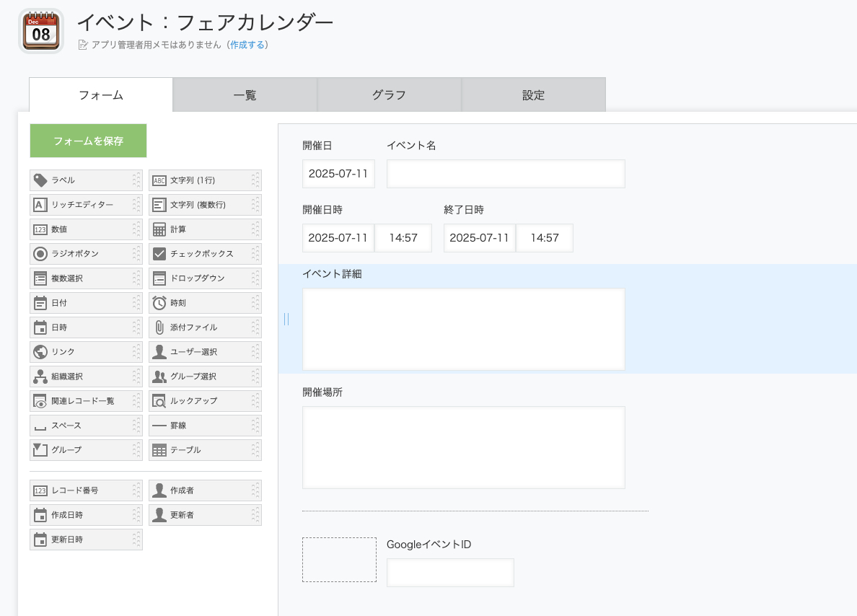Click the 作成する memo link
Viewport: 857px width, 616px height.
[x=247, y=45]
